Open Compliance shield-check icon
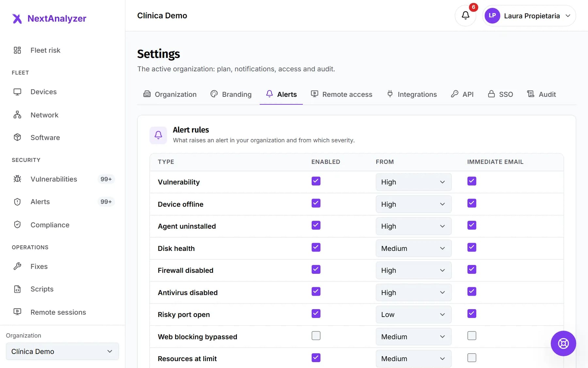The image size is (588, 368). [17, 225]
